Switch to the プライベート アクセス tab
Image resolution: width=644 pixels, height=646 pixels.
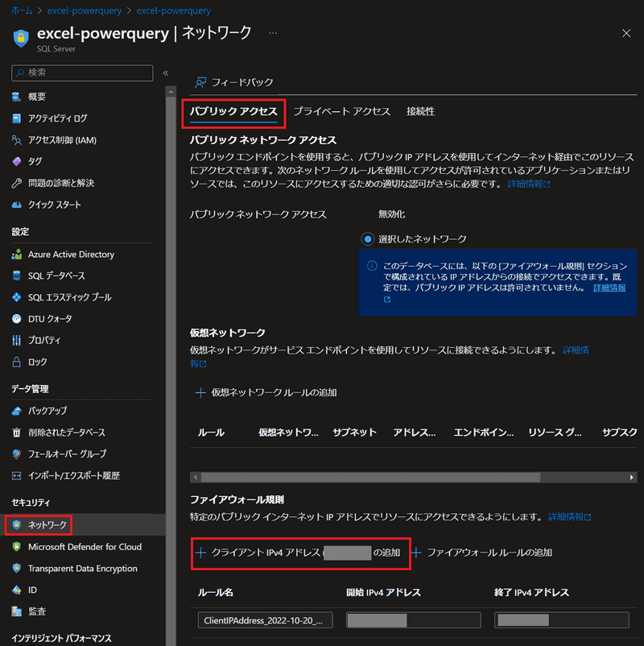341,112
